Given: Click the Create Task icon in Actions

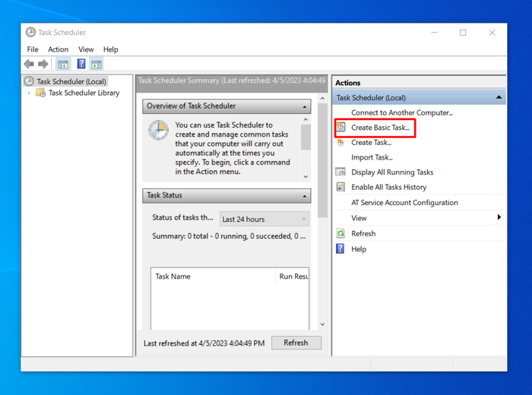Looking at the screenshot, I should [x=340, y=142].
